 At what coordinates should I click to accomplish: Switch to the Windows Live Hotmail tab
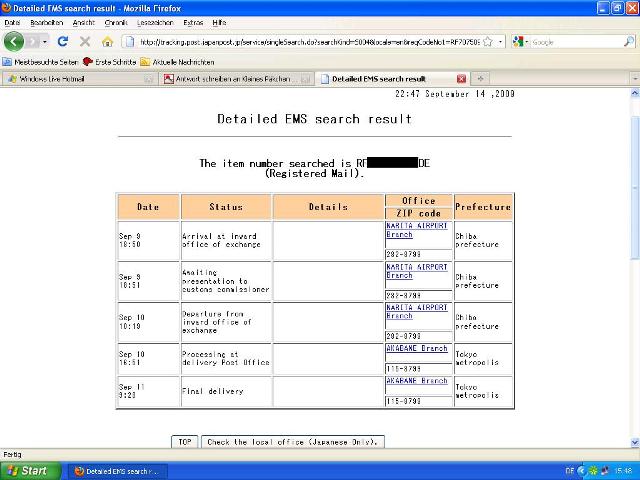pyautogui.click(x=80, y=78)
